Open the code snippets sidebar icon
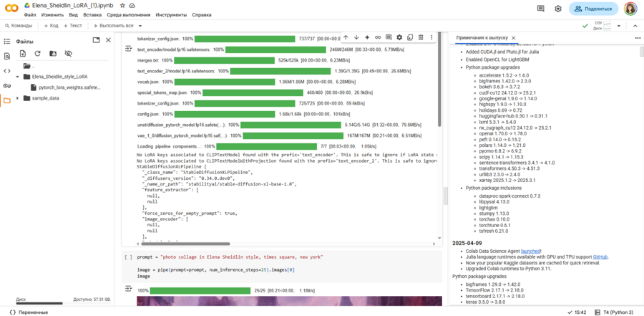This screenshot has height=316, width=644. point(6,71)
